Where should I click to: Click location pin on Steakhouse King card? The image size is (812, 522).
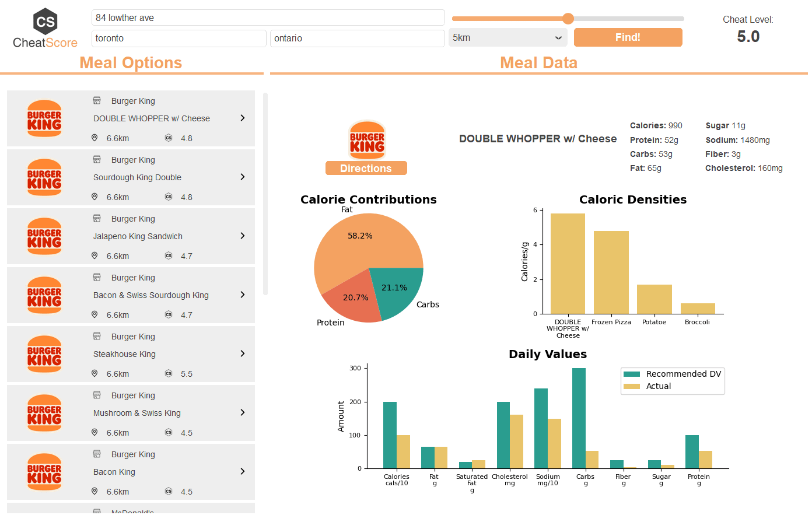point(94,373)
